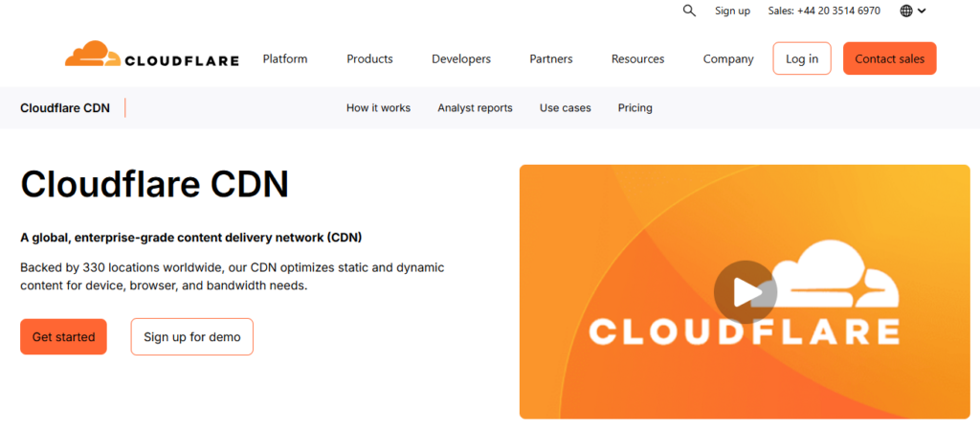The image size is (980, 434).
Task: Click the Cloudflare CDN main heading
Action: point(155,184)
